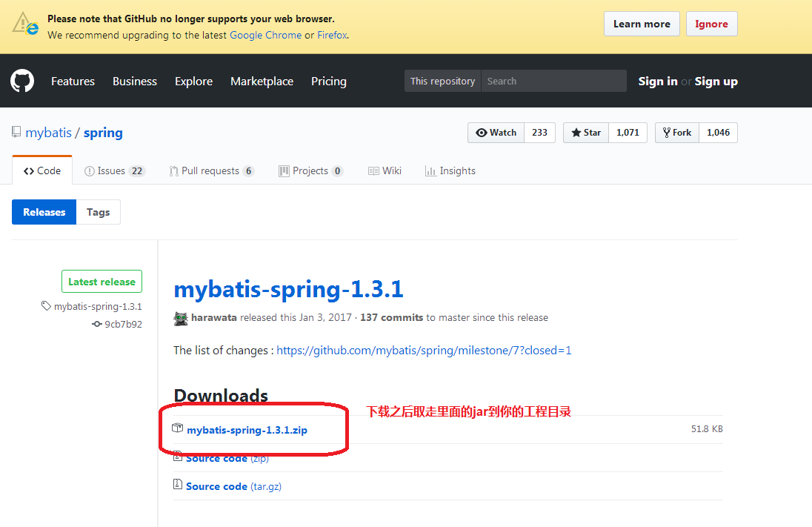View forks count 1,046
Viewport: 812px width, 527px height.
point(718,133)
